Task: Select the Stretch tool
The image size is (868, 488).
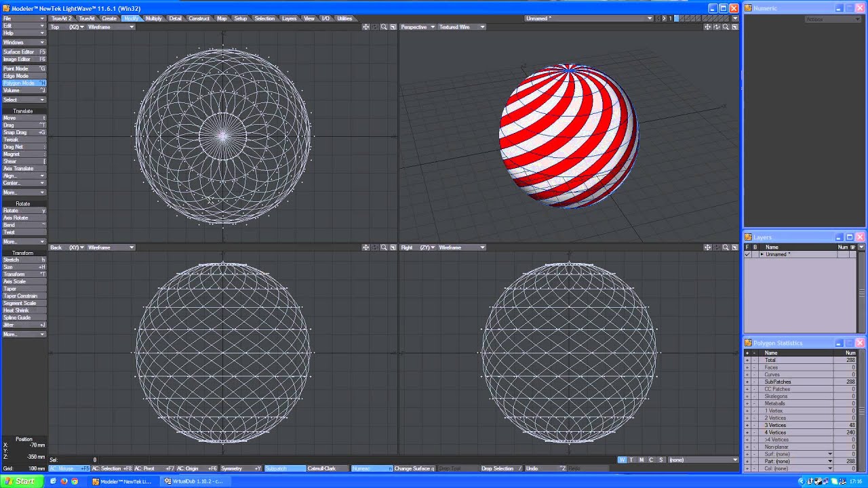Action: (x=24, y=260)
